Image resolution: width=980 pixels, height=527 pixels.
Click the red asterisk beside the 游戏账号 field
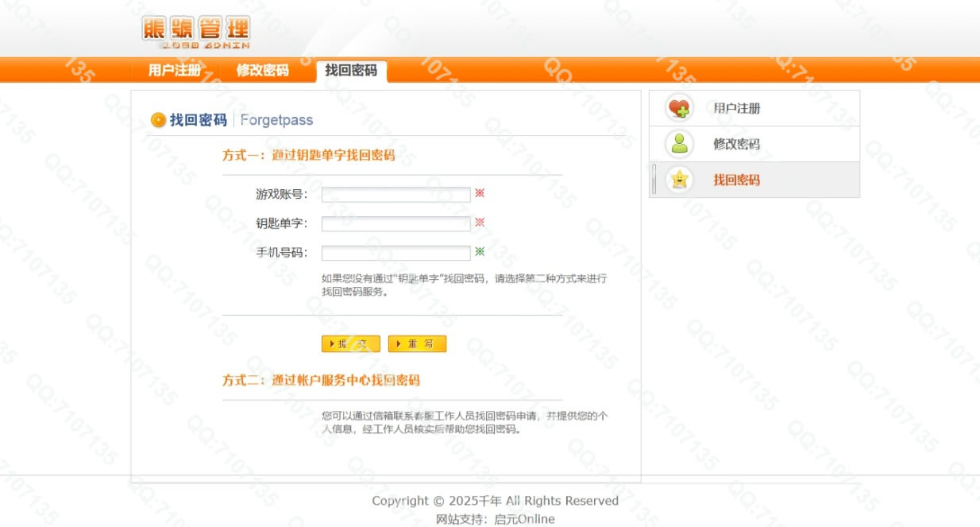[x=480, y=193]
